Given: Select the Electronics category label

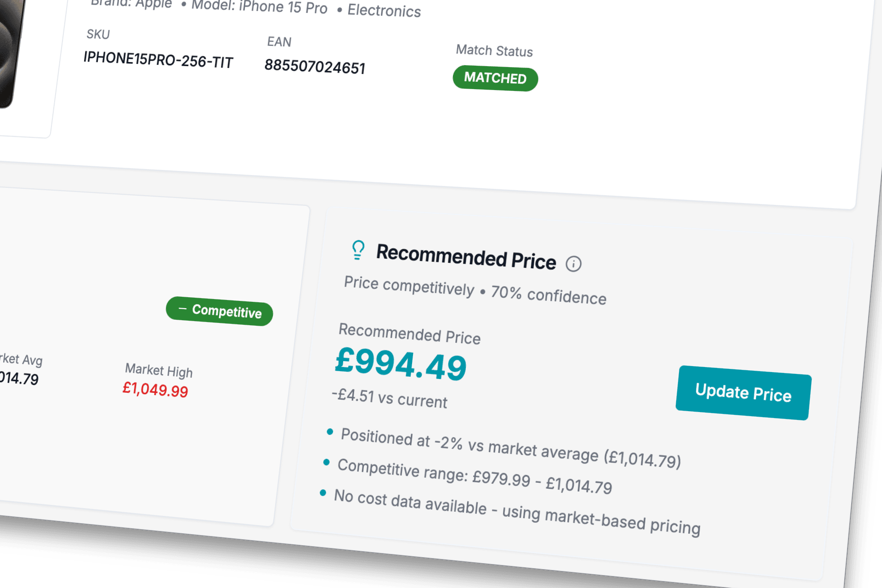Looking at the screenshot, I should (x=384, y=11).
